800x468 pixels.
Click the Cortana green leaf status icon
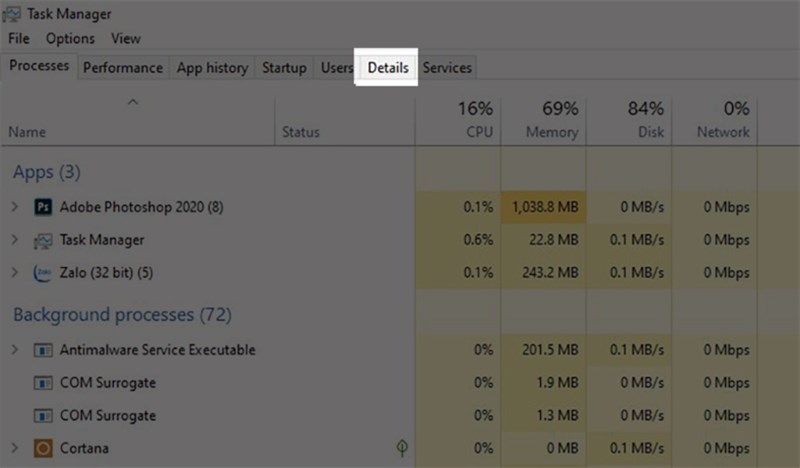(402, 448)
